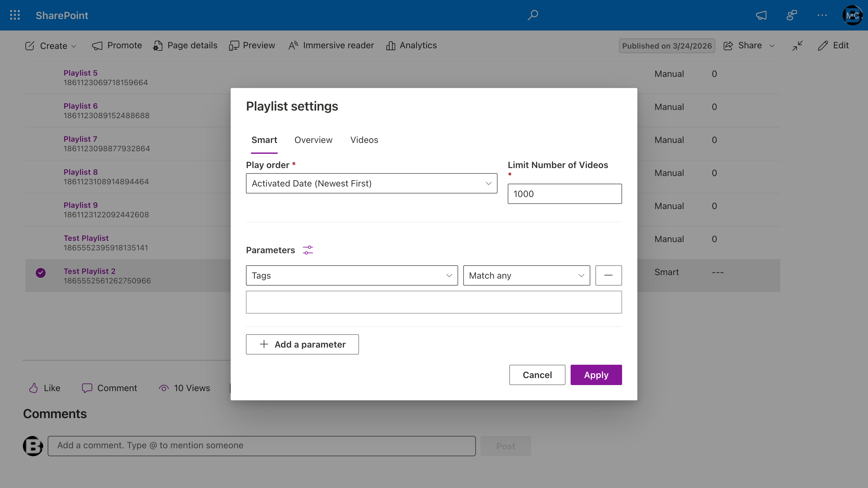The width and height of the screenshot is (868, 488).
Task: Click the Apply button
Action: (x=596, y=375)
